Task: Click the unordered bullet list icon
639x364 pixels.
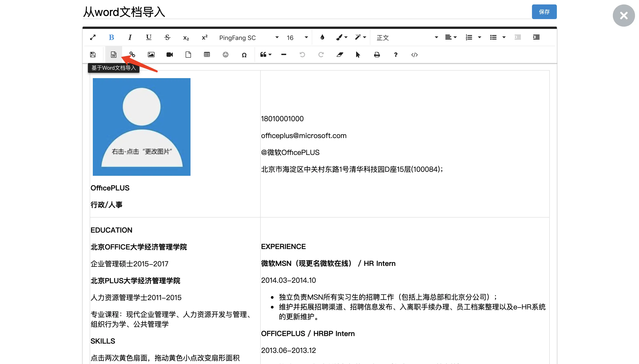Action: [493, 38]
